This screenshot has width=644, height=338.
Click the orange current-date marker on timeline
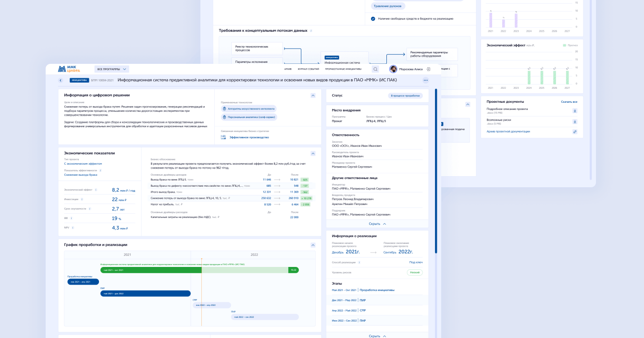(201, 260)
